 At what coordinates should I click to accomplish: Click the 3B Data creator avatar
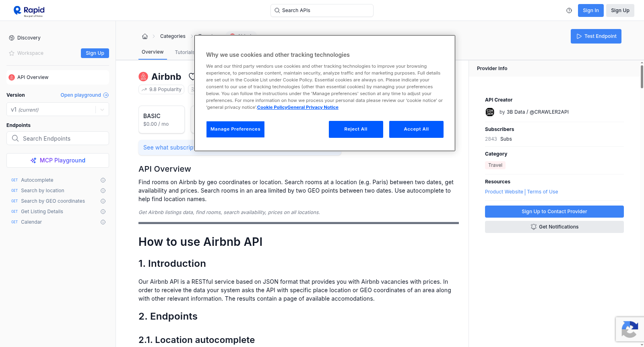point(490,112)
